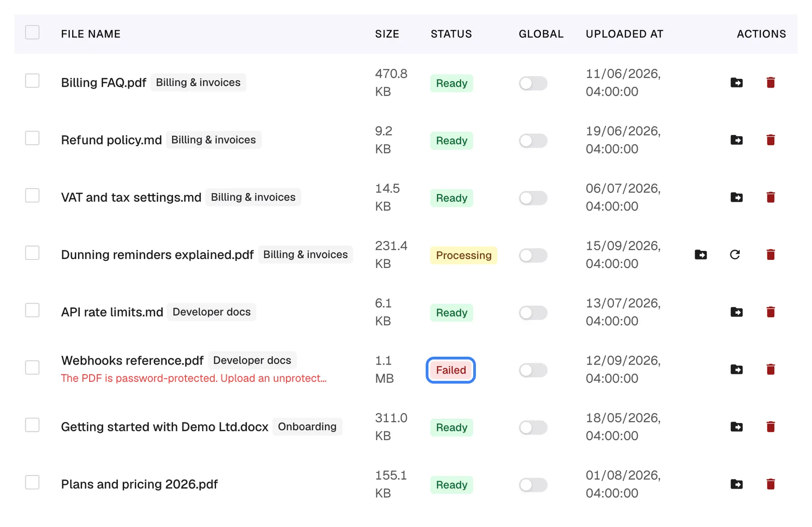The image size is (812, 527).
Task: Delete Plans and pricing 2026.pdf
Action: 770,484
